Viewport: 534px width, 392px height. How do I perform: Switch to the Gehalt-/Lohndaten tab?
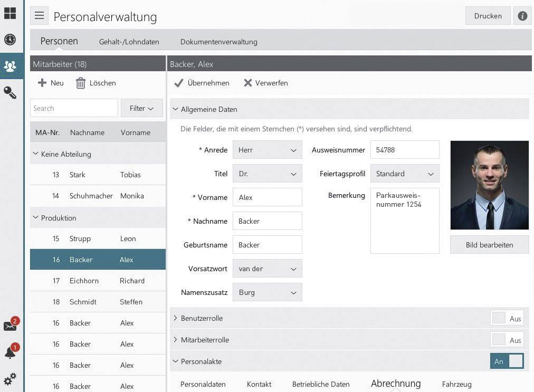(129, 42)
